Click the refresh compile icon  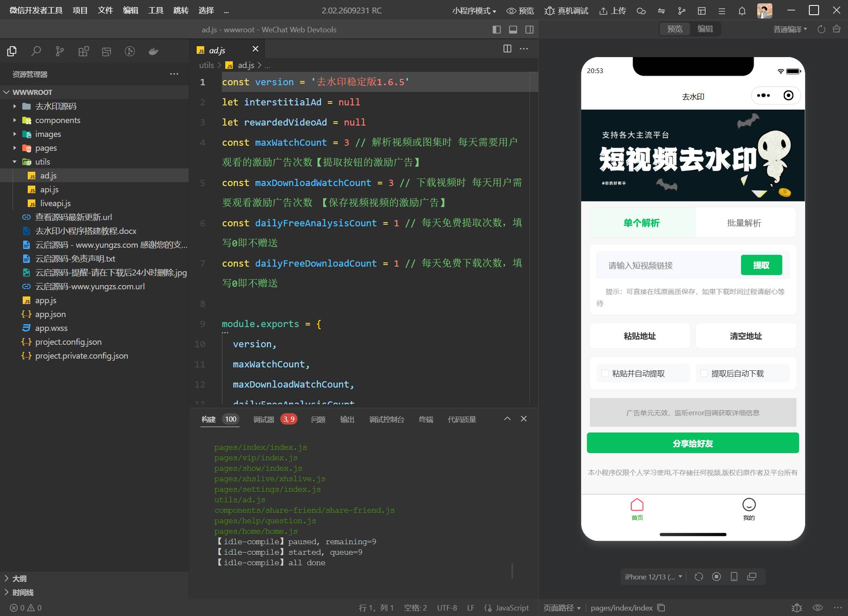[x=821, y=29]
